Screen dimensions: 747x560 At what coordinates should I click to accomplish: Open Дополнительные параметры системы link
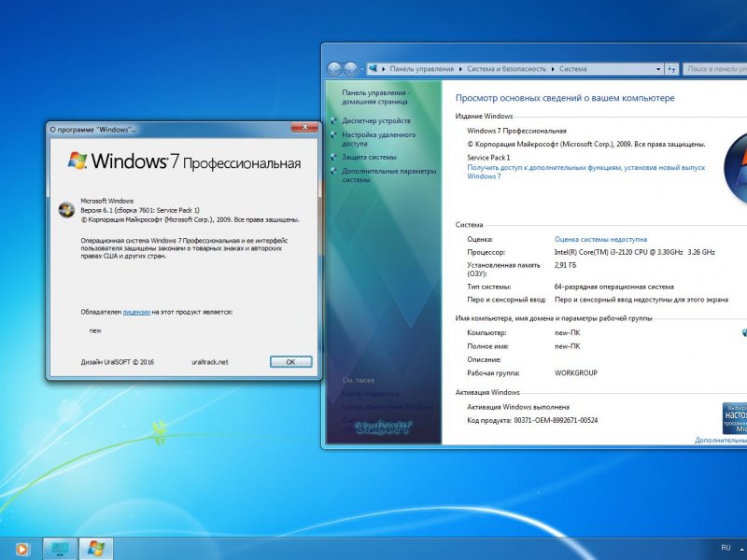(x=388, y=175)
